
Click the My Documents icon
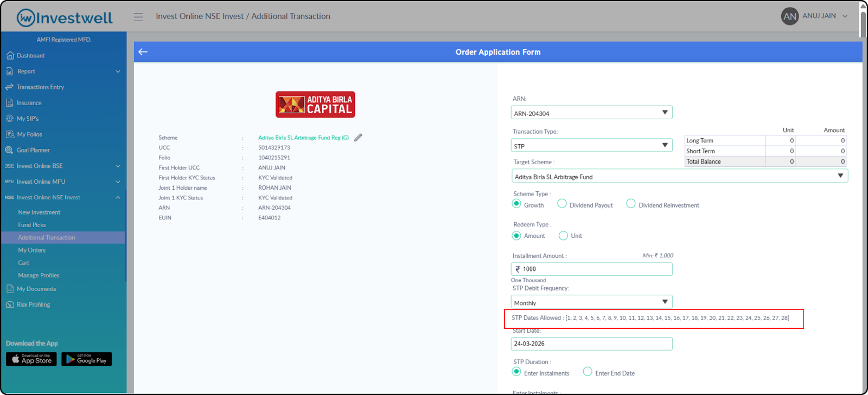[10, 289]
